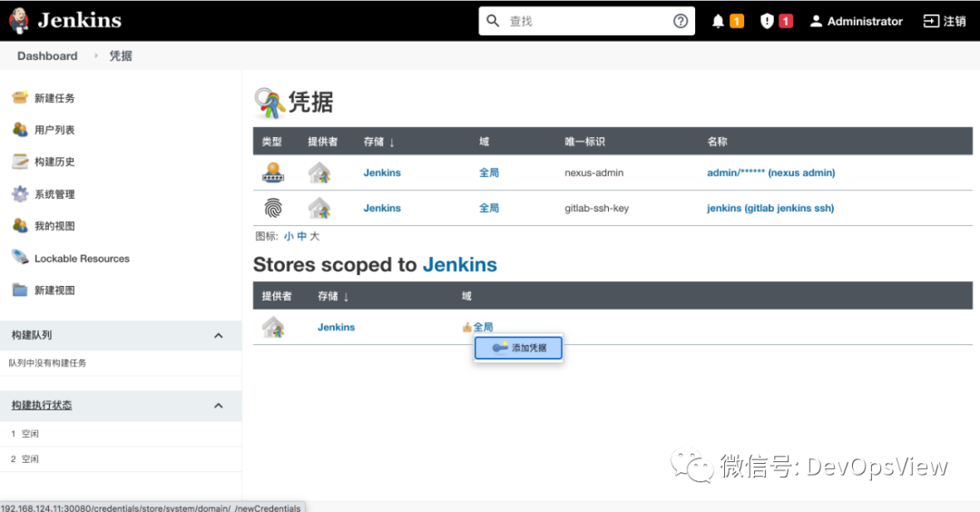Open 构建历史 in the sidebar
The height and width of the screenshot is (512, 980).
click(x=54, y=162)
